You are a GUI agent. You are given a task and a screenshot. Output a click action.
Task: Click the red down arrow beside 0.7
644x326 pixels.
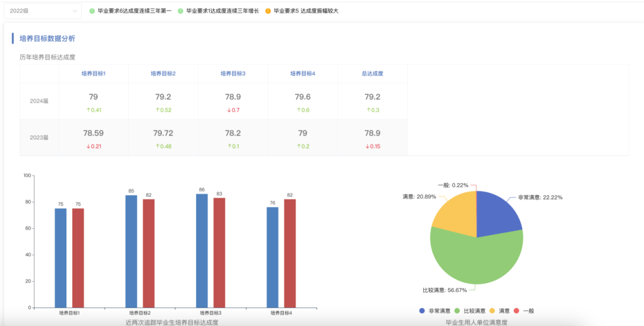(229, 110)
